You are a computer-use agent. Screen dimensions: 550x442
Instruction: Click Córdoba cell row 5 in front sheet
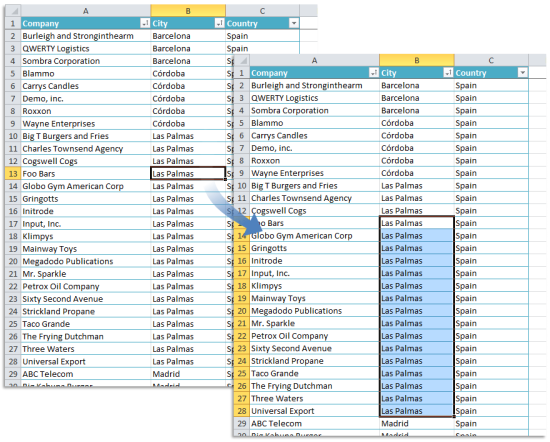417,123
